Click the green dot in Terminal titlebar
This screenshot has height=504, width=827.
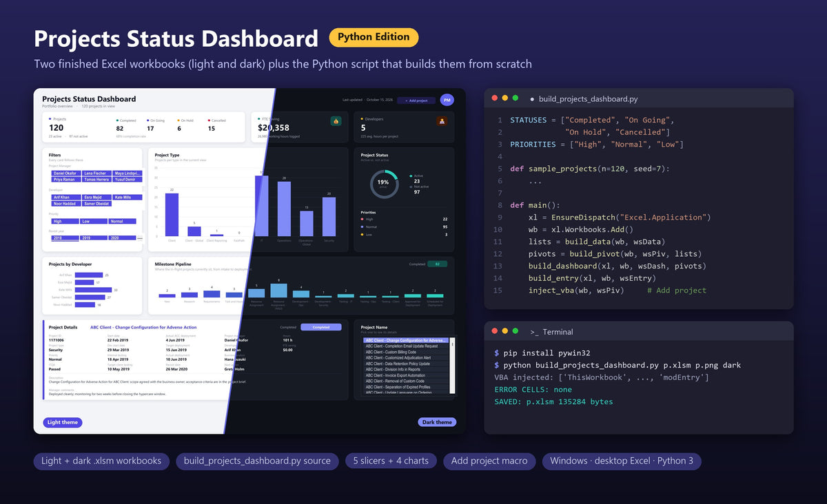[x=515, y=331]
